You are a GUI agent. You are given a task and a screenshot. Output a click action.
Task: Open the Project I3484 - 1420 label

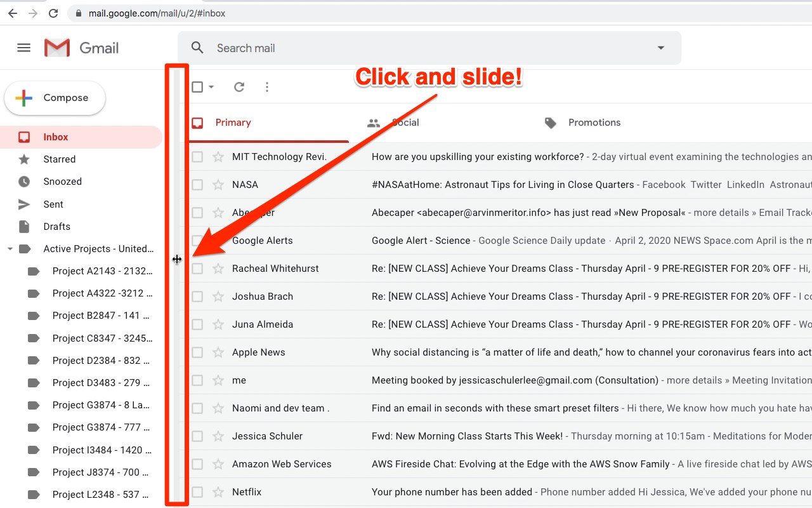pos(101,450)
